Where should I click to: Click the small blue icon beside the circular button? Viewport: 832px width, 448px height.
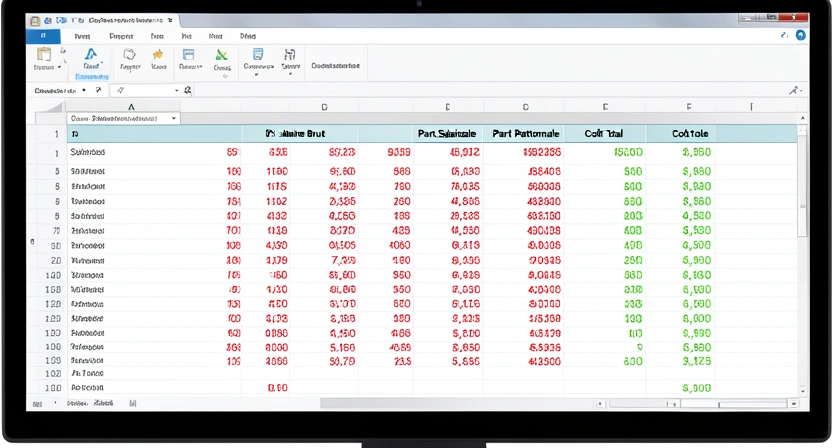(x=785, y=35)
